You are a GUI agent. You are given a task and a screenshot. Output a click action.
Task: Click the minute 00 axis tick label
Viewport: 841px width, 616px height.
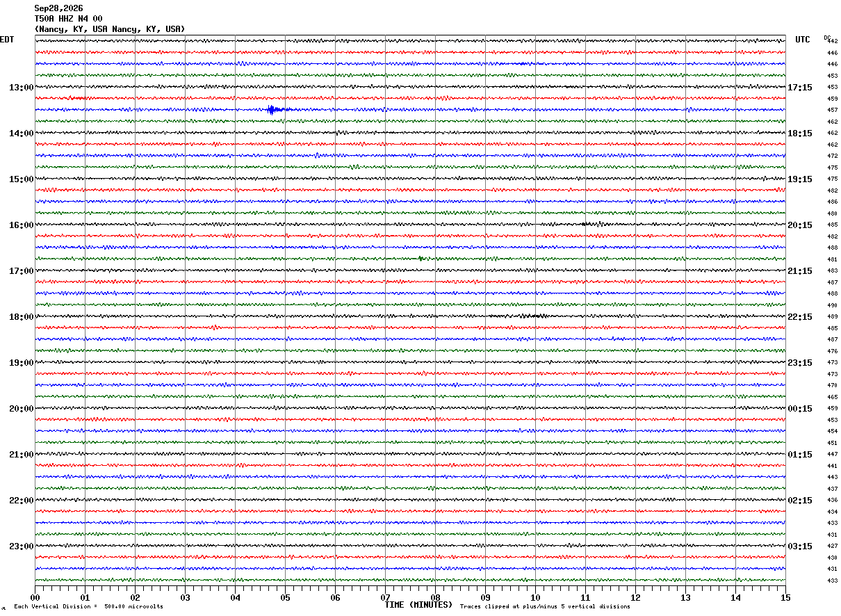click(x=35, y=597)
